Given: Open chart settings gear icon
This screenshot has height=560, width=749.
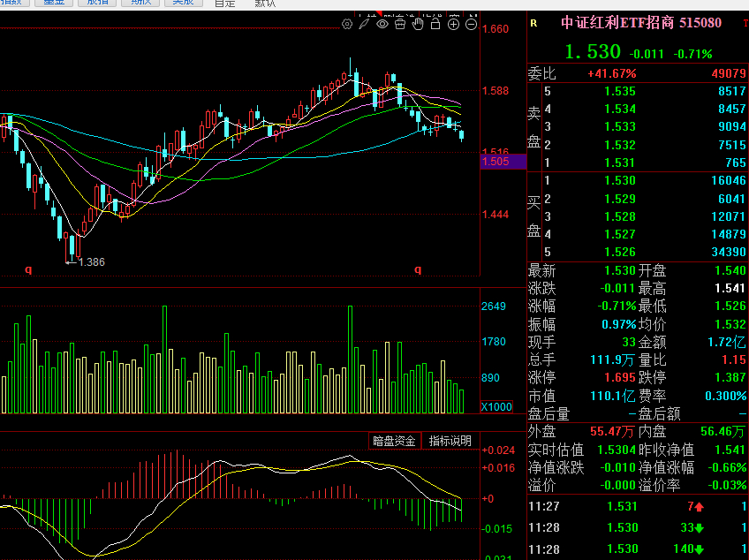Looking at the screenshot, I should pos(347,24).
